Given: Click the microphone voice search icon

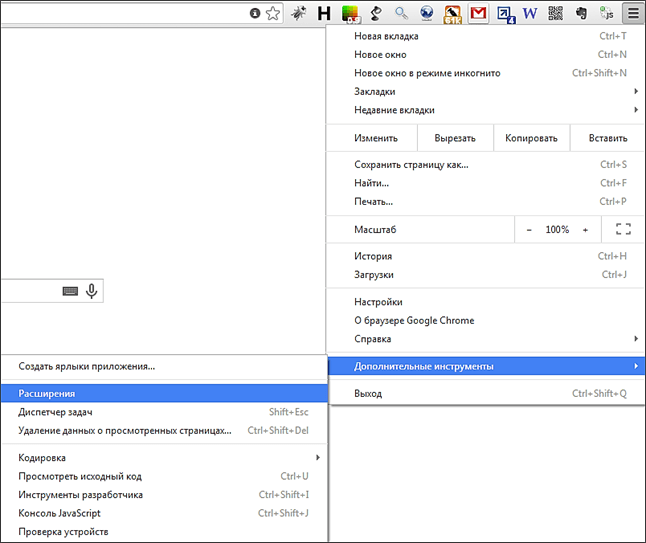Looking at the screenshot, I should coord(92,291).
